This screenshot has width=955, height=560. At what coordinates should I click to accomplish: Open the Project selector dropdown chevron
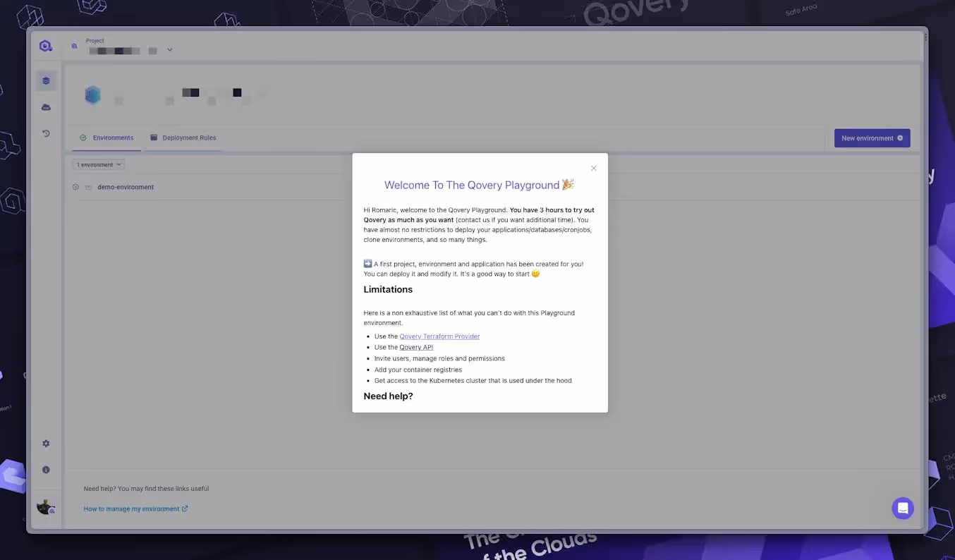click(x=170, y=50)
